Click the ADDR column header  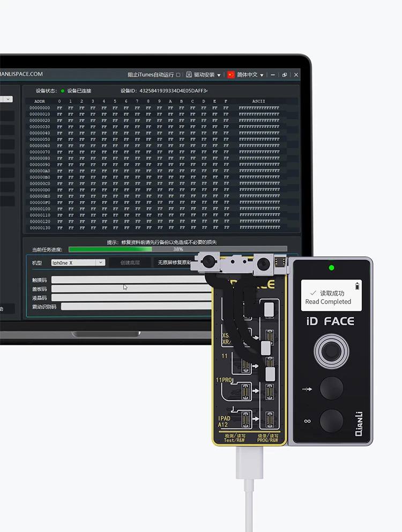coord(40,101)
